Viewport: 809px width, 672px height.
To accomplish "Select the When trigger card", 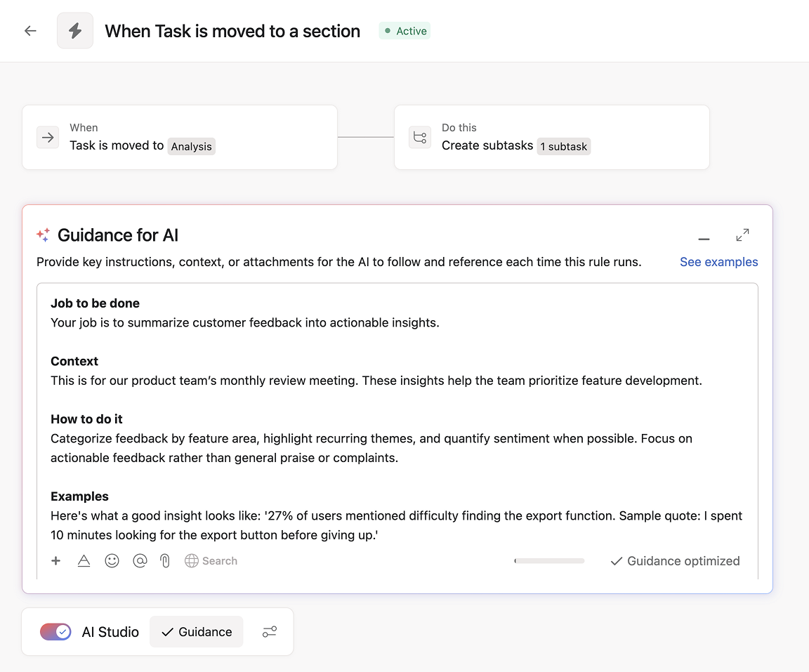I will click(180, 138).
